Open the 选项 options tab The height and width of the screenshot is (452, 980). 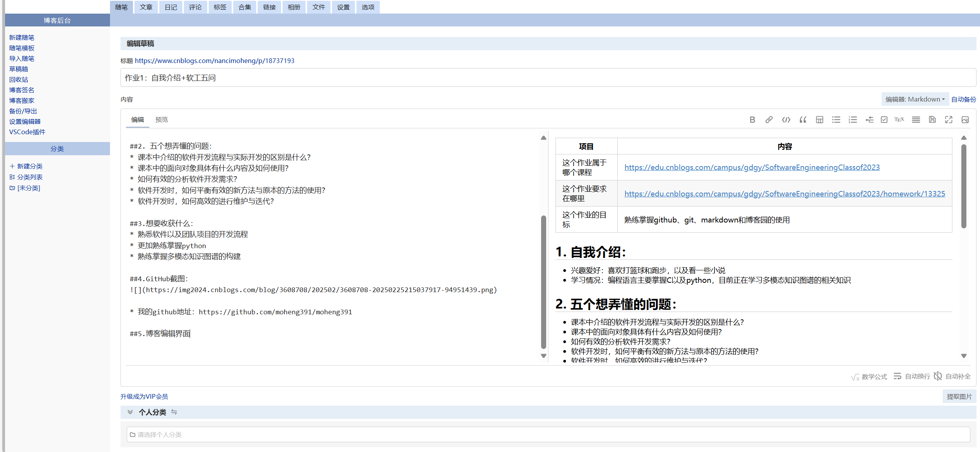pos(368,7)
